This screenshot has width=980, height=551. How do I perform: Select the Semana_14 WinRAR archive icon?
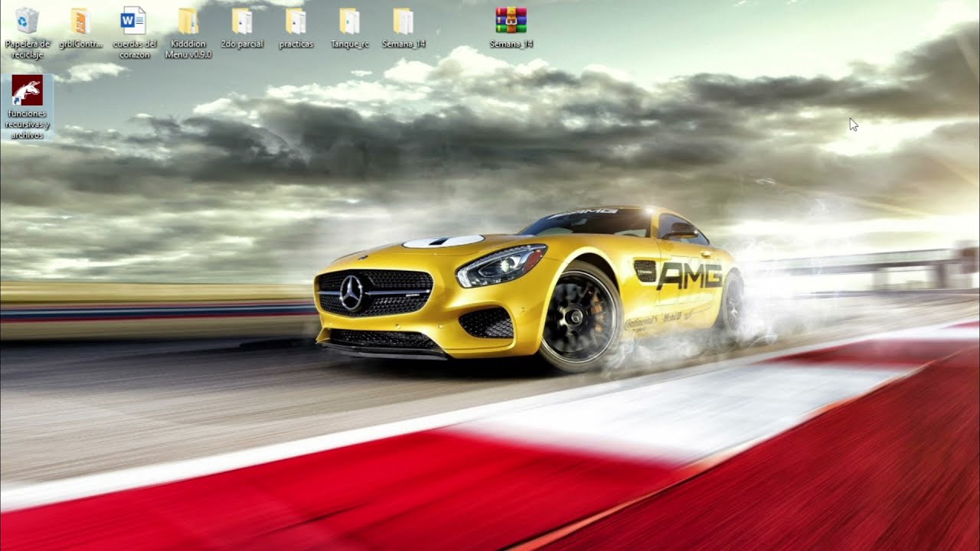511,21
